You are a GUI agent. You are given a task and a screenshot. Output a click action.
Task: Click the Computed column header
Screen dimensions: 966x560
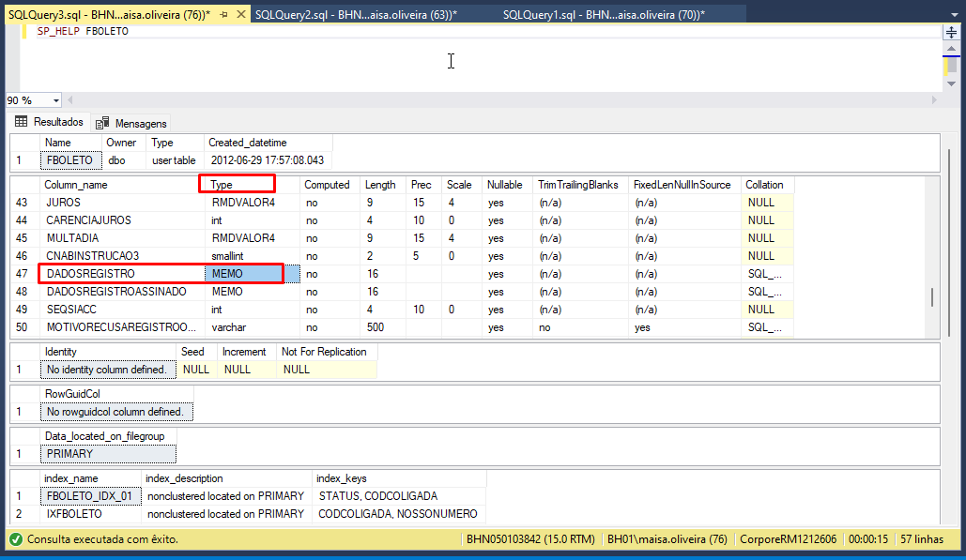[x=327, y=185]
